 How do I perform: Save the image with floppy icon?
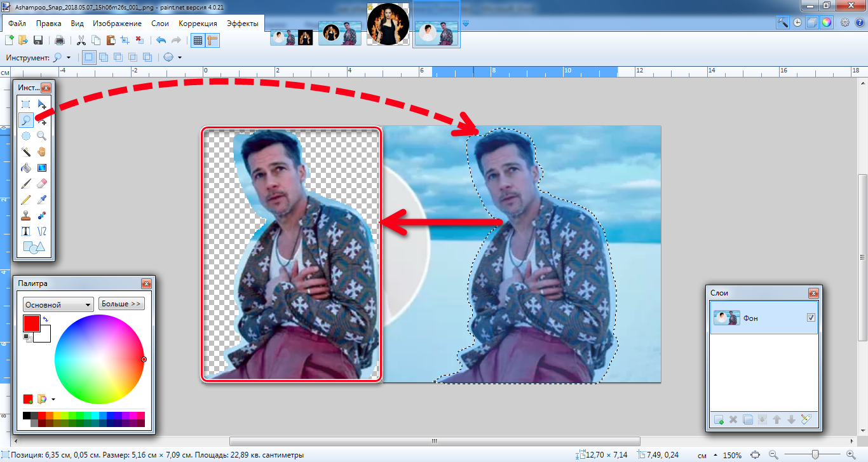pos(37,40)
